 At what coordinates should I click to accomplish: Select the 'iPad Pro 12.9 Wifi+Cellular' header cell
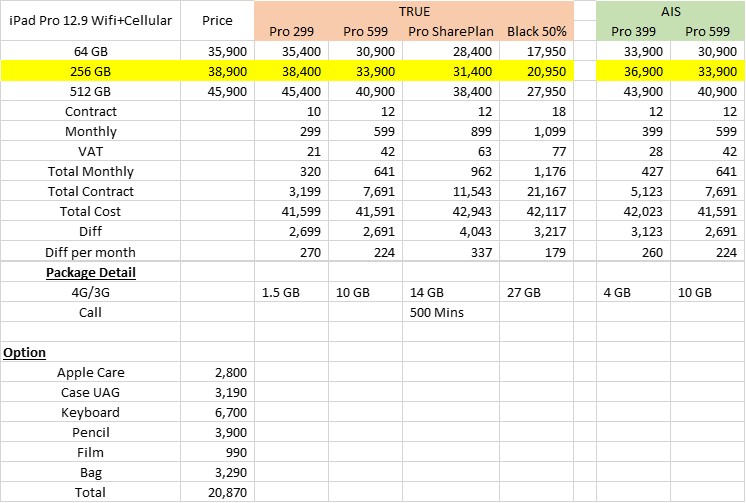point(90,20)
